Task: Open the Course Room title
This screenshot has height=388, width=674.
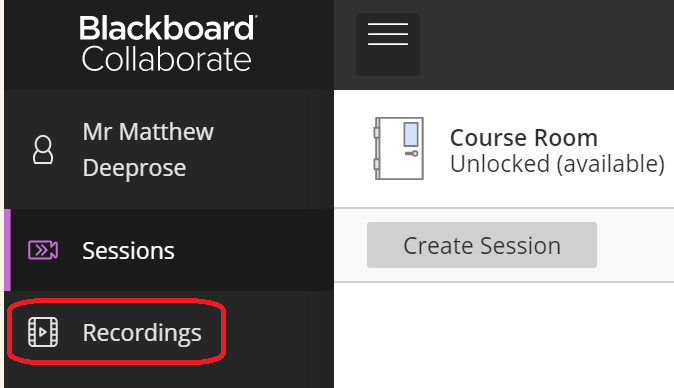Action: pos(524,138)
